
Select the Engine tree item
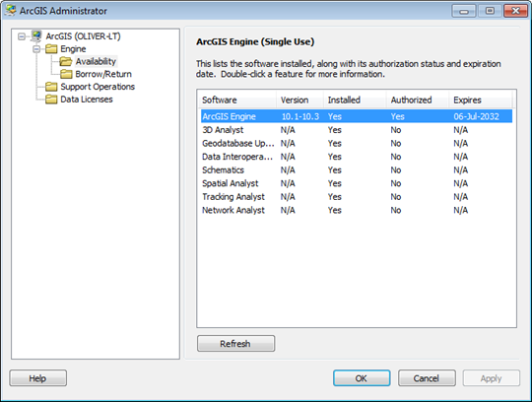73,49
